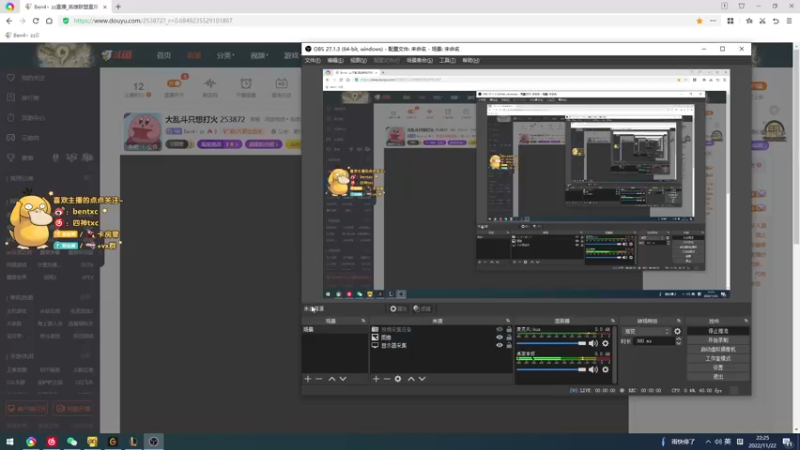Toggle lock on 图像 source
Screen dimensions: 800x450
click(x=509, y=337)
